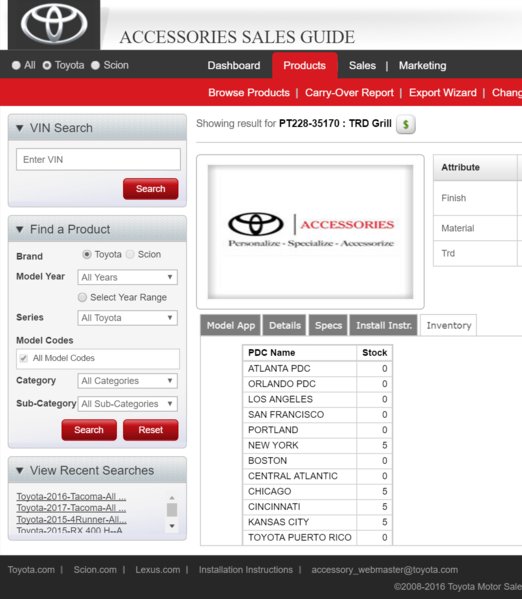Viewport: 522px width, 599px height.
Task: Open the Sales menu
Action: pyautogui.click(x=362, y=66)
